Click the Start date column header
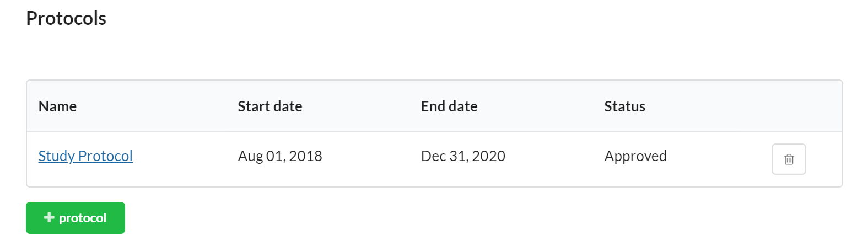 (x=270, y=106)
